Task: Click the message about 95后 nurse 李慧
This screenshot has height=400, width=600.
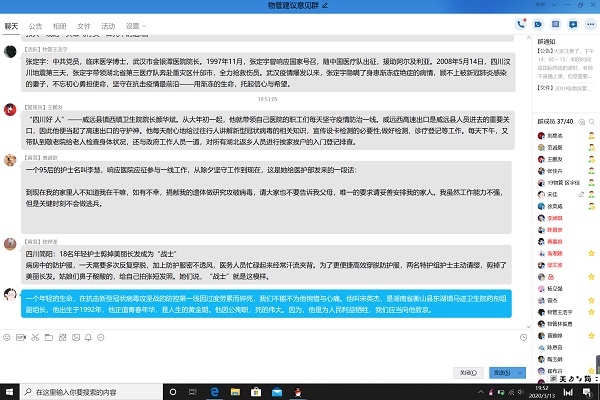Action: (266, 197)
